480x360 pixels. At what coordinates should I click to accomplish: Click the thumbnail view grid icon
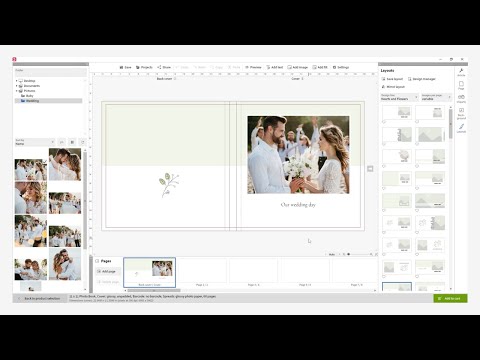[x=72, y=142]
